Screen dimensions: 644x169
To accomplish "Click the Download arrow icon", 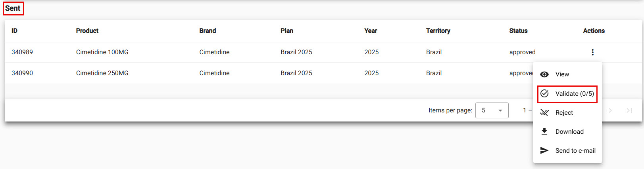I will tap(544, 131).
